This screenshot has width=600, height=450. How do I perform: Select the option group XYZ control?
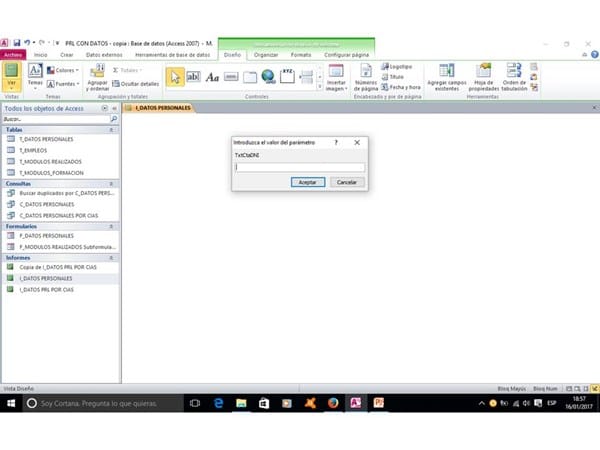coord(287,76)
